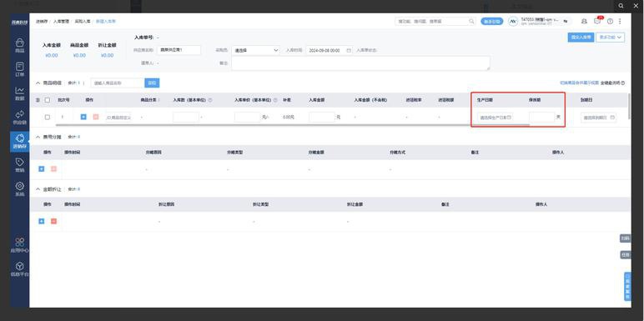Tick the header select-all checkbox in 商品明细

[x=48, y=100]
